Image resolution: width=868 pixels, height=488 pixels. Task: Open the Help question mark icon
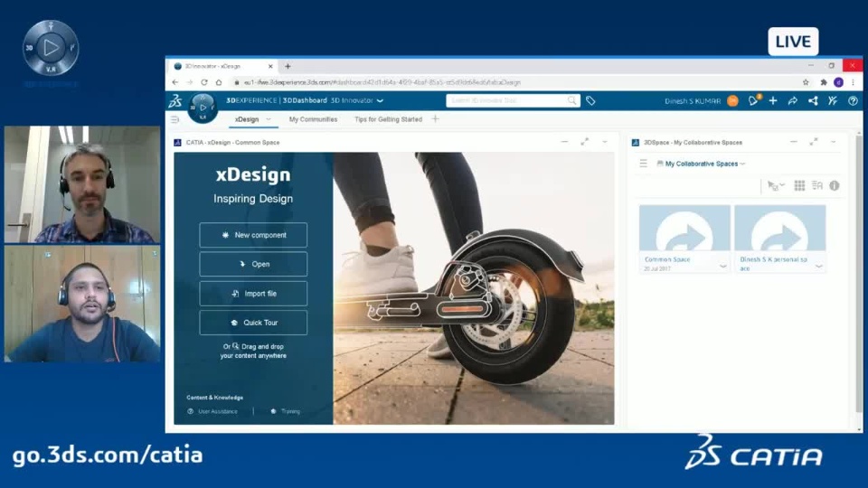(x=853, y=100)
